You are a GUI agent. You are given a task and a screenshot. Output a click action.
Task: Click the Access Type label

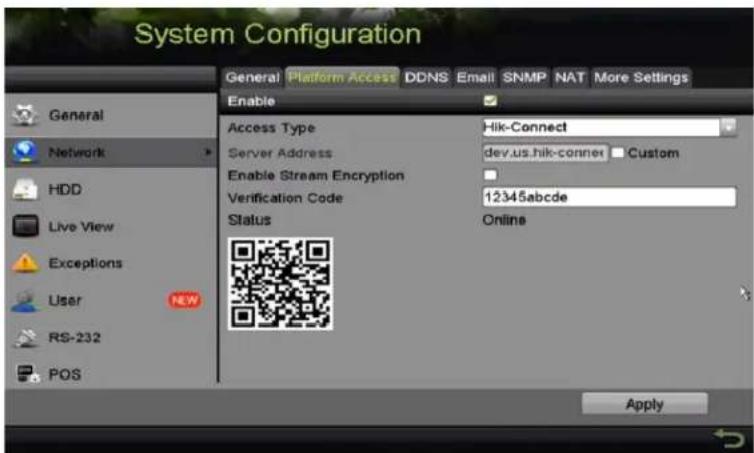coord(271,128)
